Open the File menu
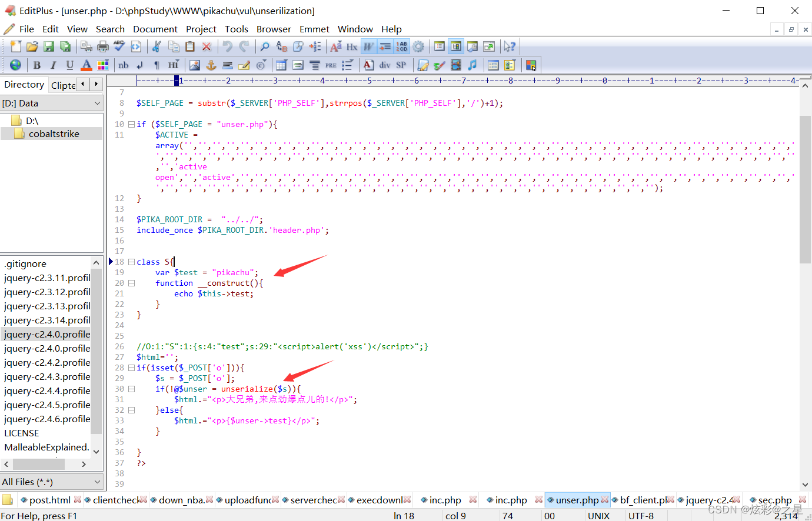 pos(26,29)
